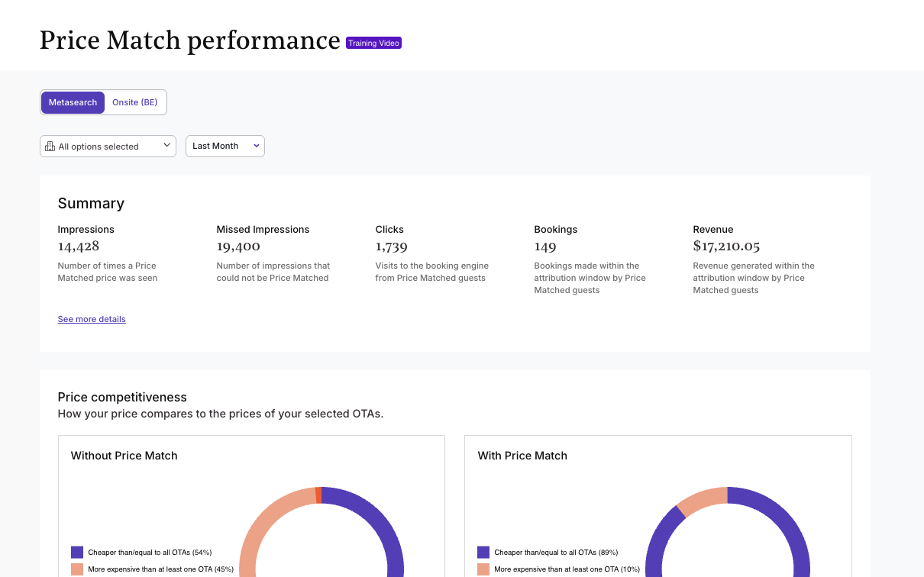
Task: Switch to the Metasearch tab
Action: pyautogui.click(x=73, y=102)
